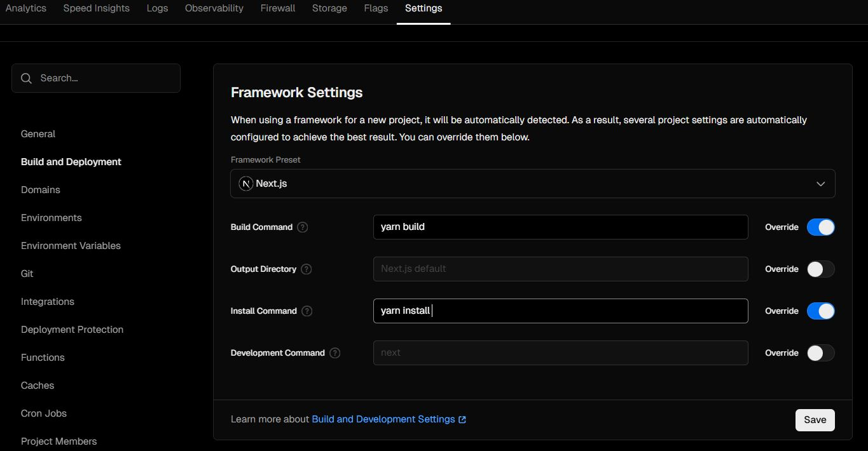Open the Storage tab
The width and height of the screenshot is (868, 451).
pos(329,8)
